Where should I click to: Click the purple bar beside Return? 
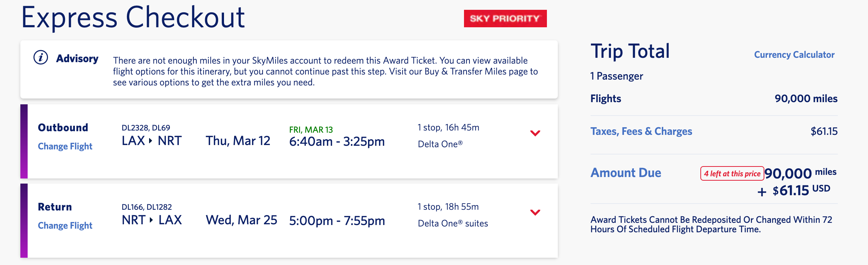point(24,221)
